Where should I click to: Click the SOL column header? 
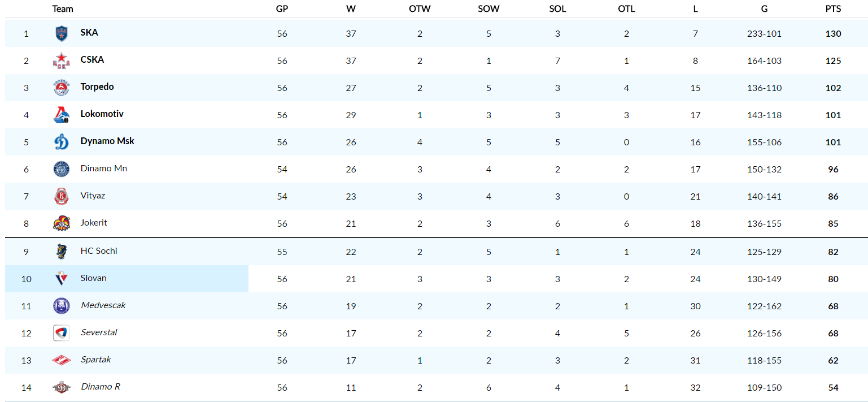557,9
